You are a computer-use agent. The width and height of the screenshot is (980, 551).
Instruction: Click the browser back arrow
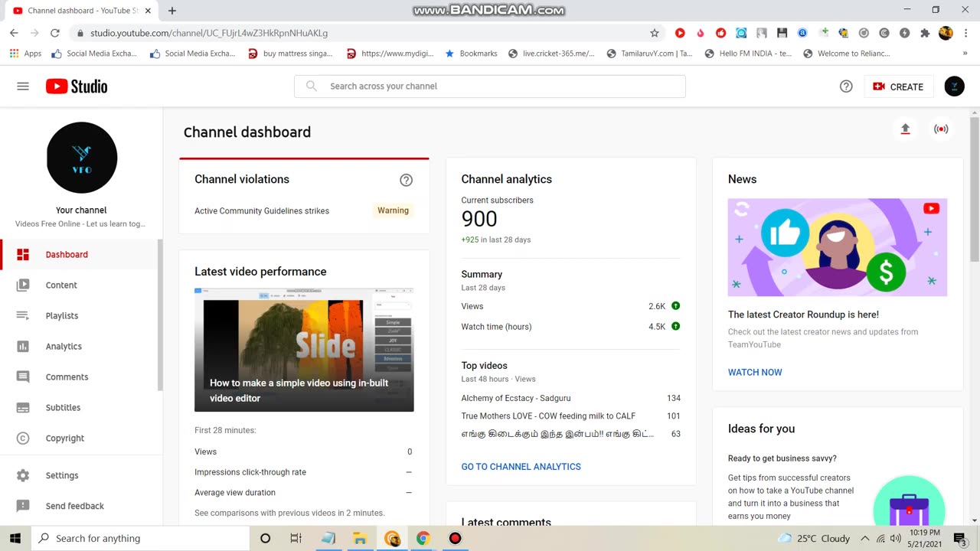tap(14, 33)
